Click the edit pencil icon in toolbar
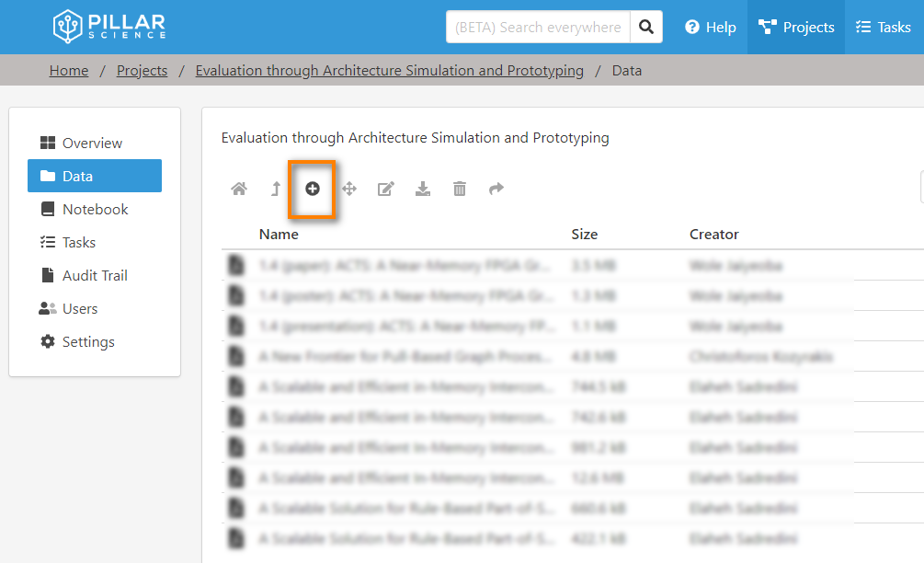The image size is (924, 563). [x=386, y=189]
